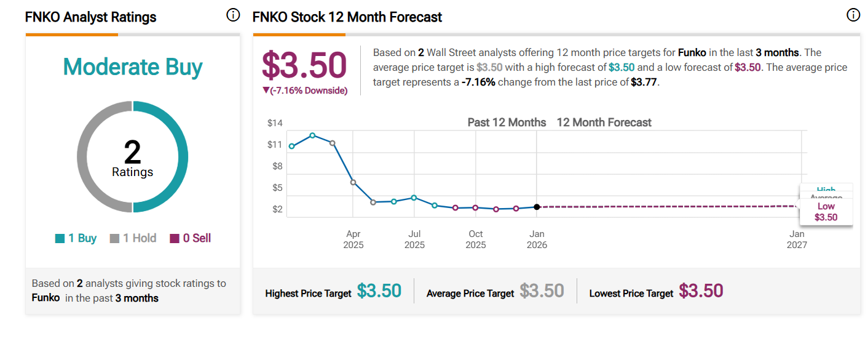
Task: Click the Lowest Price Target $3.50 value
Action: coord(701,291)
